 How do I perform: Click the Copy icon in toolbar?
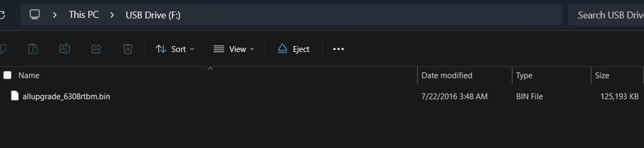(x=3, y=49)
